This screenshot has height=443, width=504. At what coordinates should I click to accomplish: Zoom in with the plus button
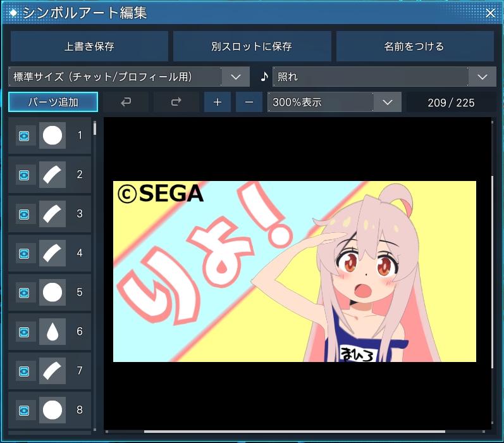(x=218, y=102)
